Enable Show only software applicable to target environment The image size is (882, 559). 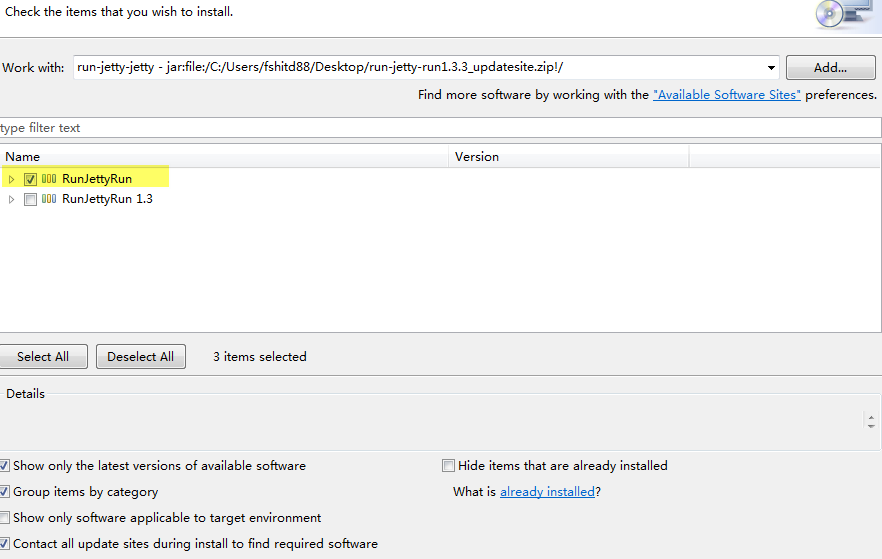4,517
